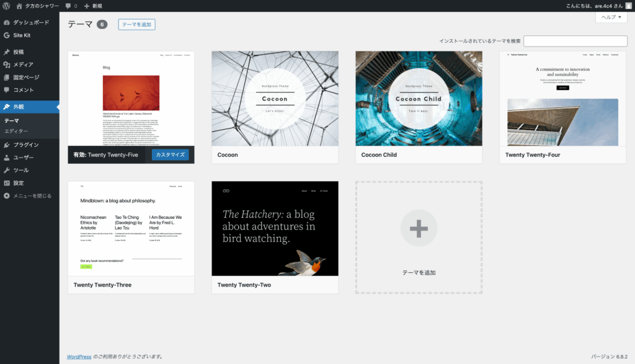Click the Twenty Twenty-Two name label
The width and height of the screenshot is (635, 364).
click(244, 285)
